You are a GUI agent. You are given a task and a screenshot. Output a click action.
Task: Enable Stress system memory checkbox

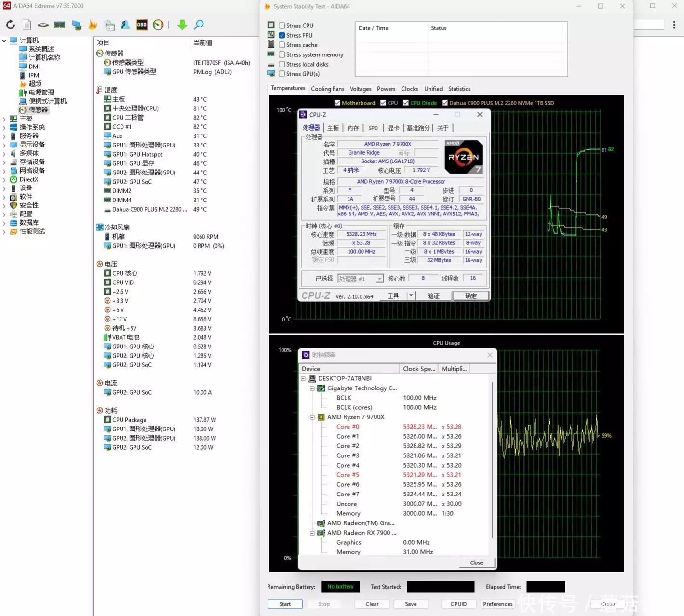[282, 54]
